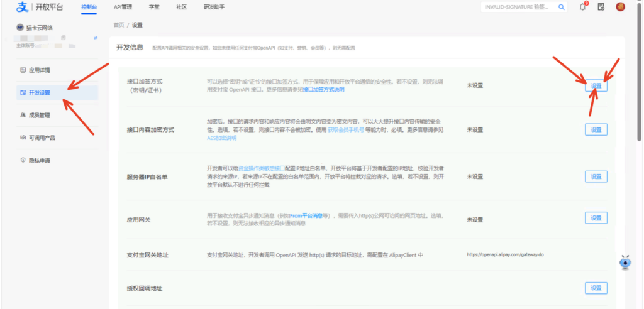Click 设置 for 服务器IP白名单
The width and height of the screenshot is (644, 309).
[596, 176]
